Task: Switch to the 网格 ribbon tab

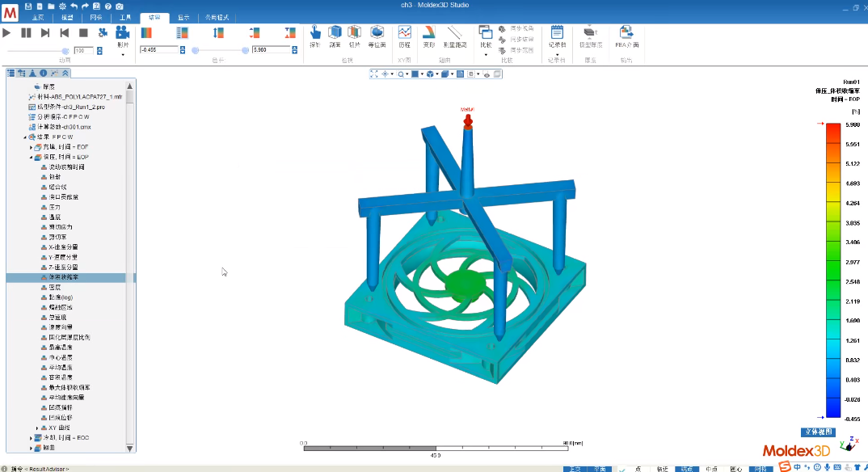Action: (x=96, y=18)
